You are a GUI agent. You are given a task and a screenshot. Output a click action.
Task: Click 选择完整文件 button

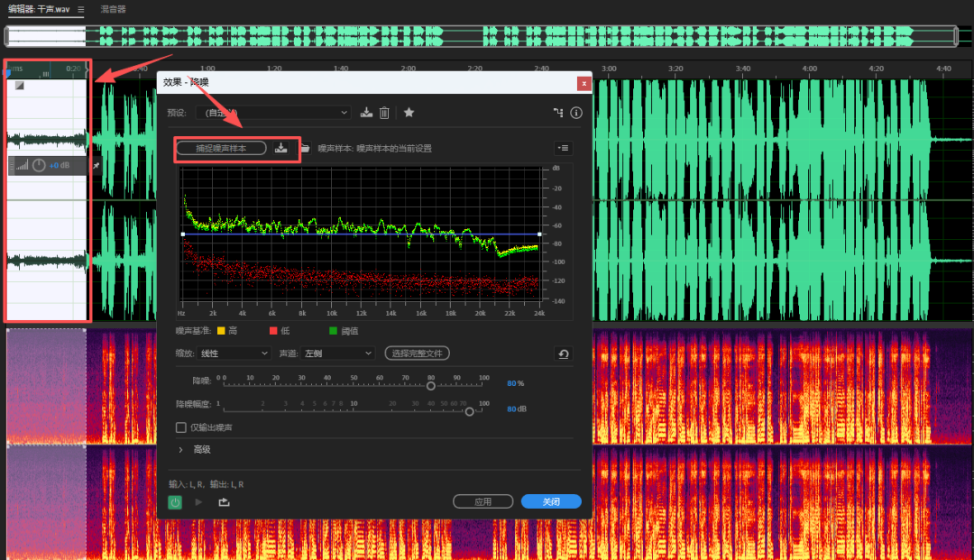417,353
